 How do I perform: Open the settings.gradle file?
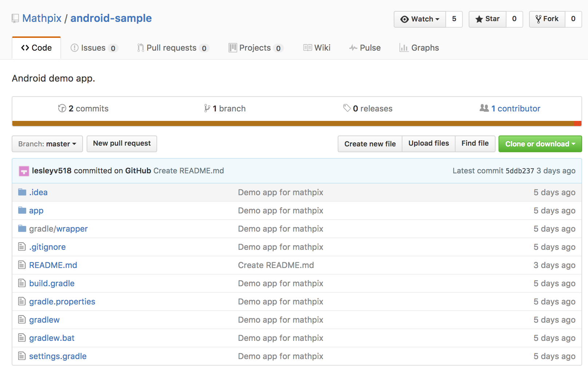click(x=58, y=356)
